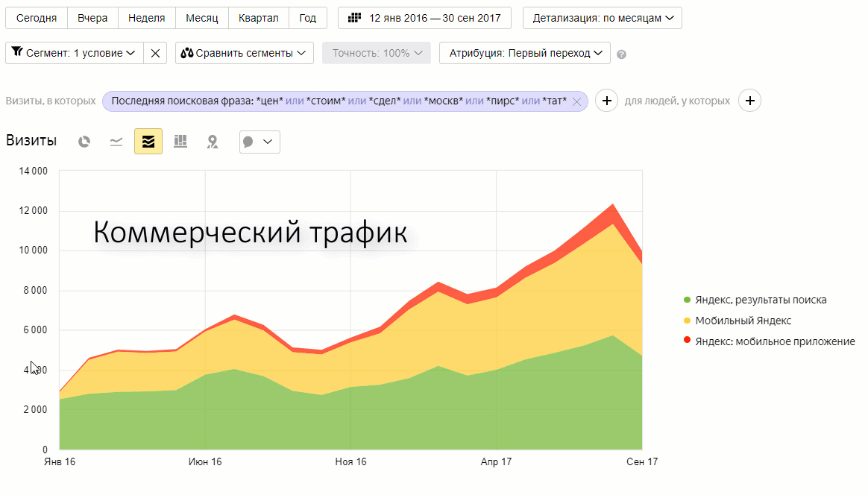Click the 8 000 y-axis value
The height and width of the screenshot is (495, 868).
(36, 291)
